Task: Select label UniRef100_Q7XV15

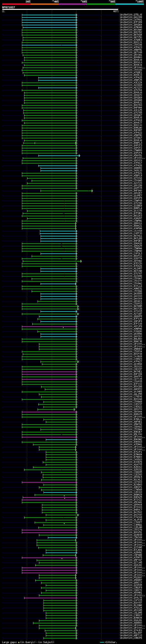Action: point(131,311)
